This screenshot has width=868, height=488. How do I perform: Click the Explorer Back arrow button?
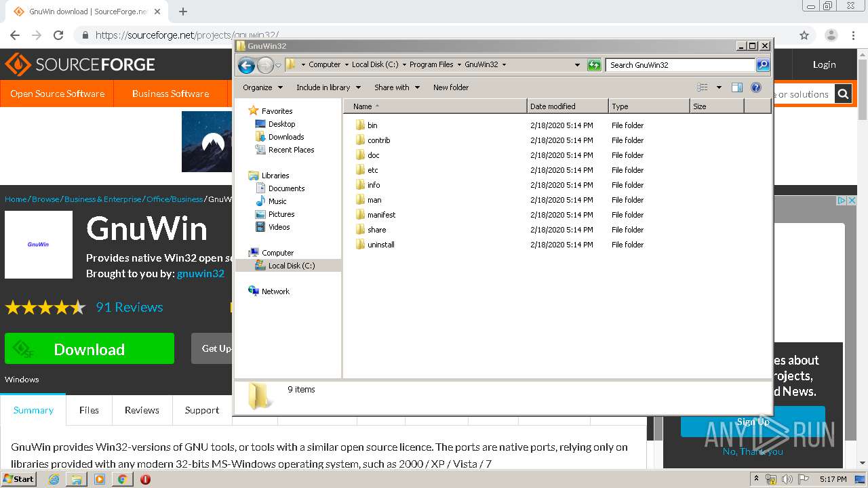point(246,65)
